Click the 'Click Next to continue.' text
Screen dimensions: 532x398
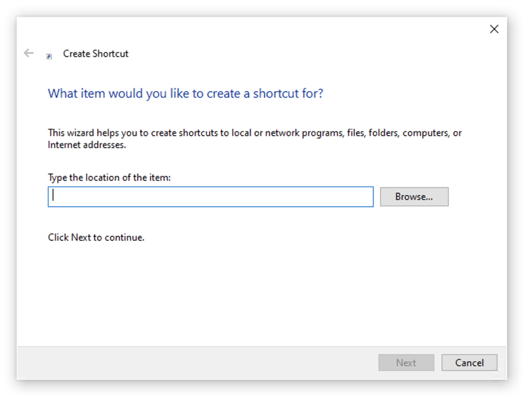tap(96, 237)
